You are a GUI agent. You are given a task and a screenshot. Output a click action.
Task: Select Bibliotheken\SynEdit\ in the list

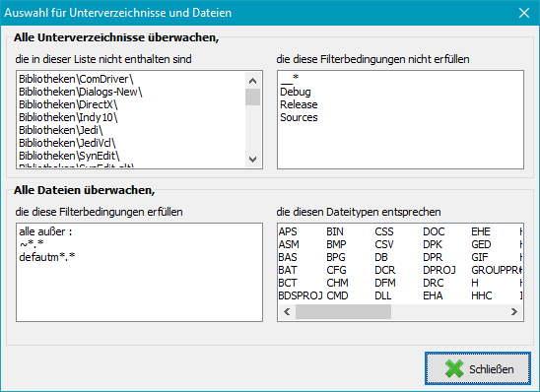(69, 156)
